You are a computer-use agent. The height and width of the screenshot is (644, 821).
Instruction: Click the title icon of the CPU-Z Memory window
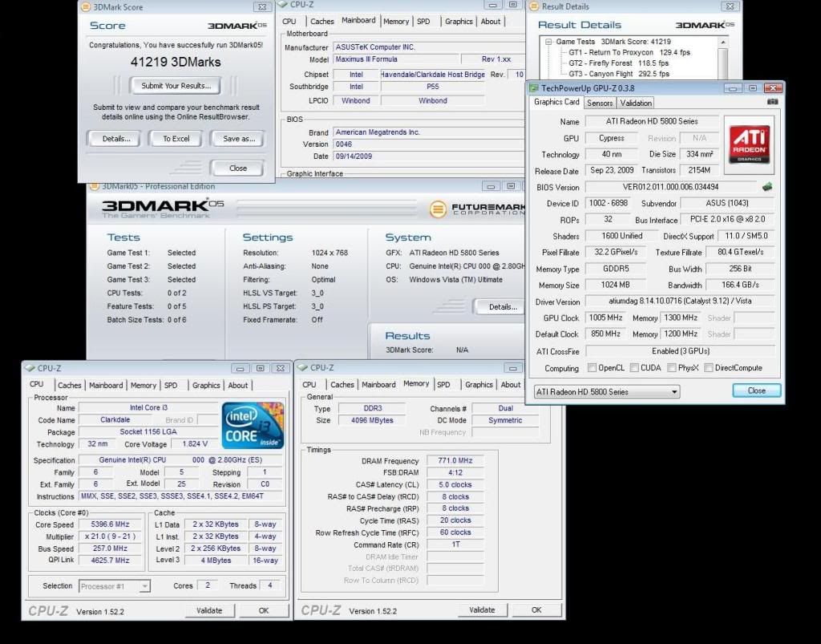(302, 367)
